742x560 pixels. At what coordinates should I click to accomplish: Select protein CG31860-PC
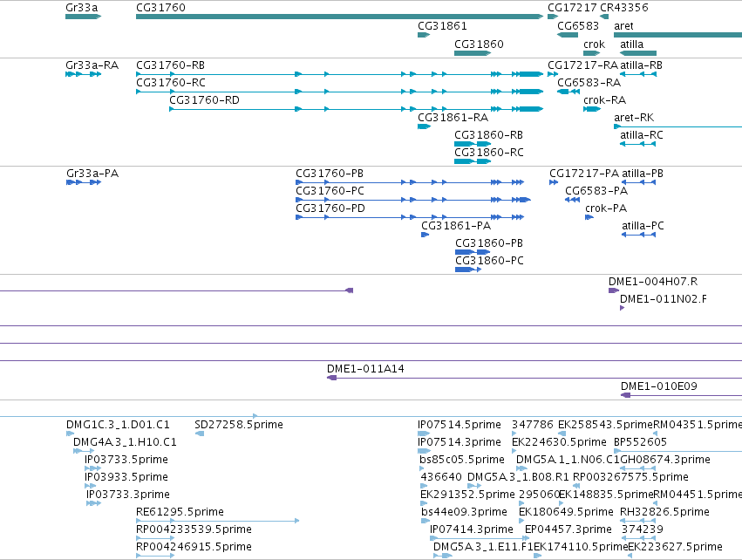[489, 260]
